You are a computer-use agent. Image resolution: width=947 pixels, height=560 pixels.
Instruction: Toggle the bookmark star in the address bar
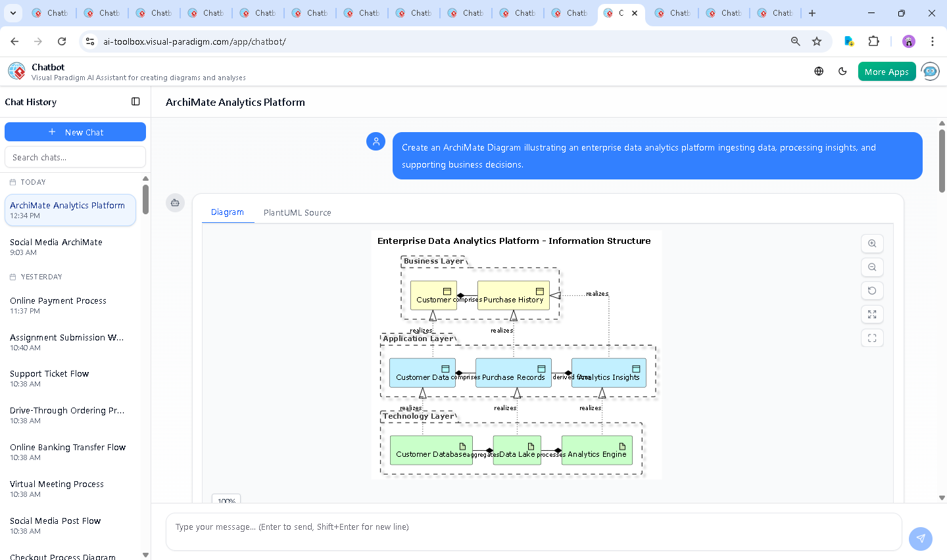tap(816, 41)
